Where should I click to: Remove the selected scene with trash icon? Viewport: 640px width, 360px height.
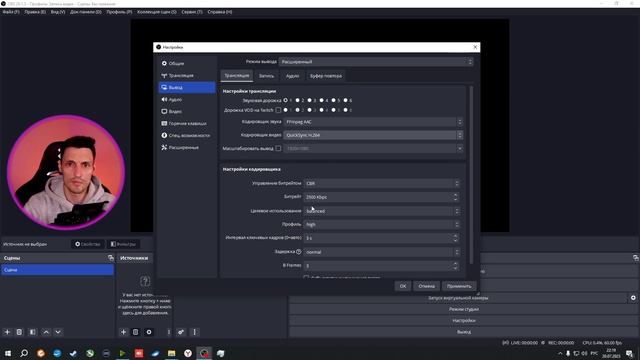[x=19, y=332]
